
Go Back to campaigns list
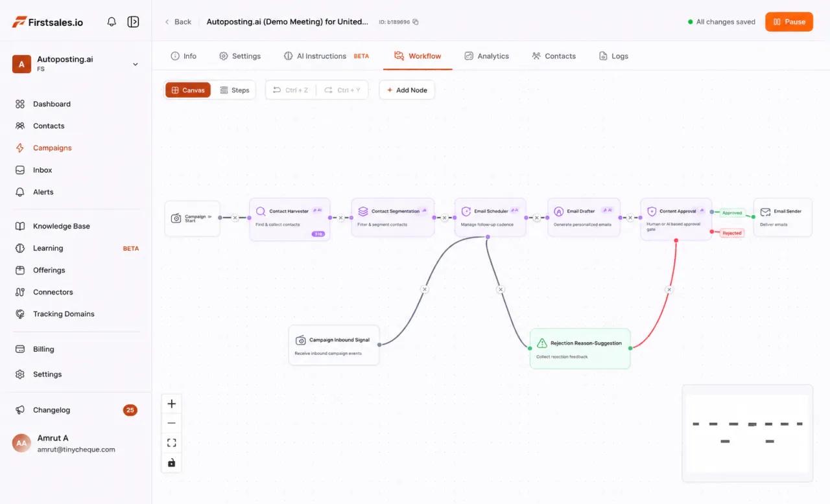click(x=178, y=21)
